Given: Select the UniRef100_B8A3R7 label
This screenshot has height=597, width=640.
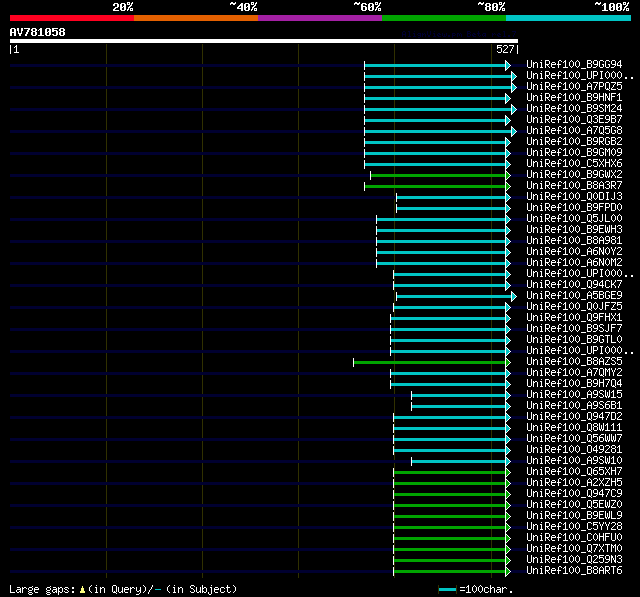Looking at the screenshot, I should click(574, 186).
